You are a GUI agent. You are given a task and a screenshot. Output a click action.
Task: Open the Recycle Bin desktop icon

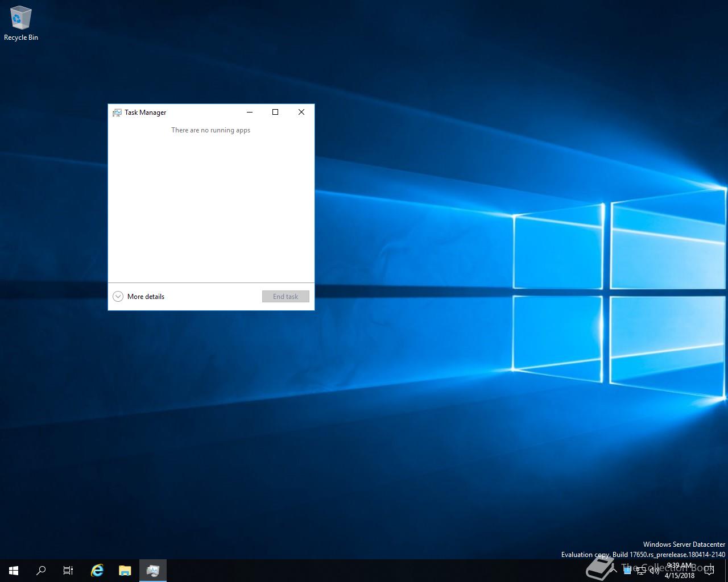[21, 24]
